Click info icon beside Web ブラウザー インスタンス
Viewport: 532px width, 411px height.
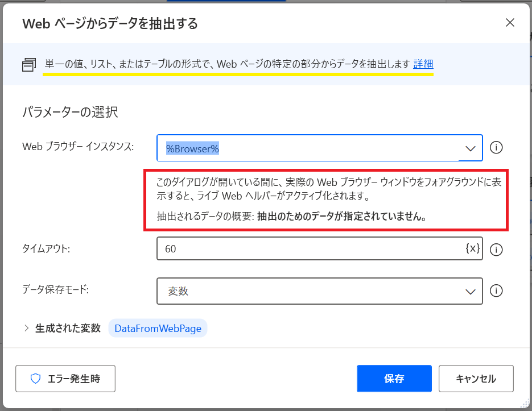496,148
